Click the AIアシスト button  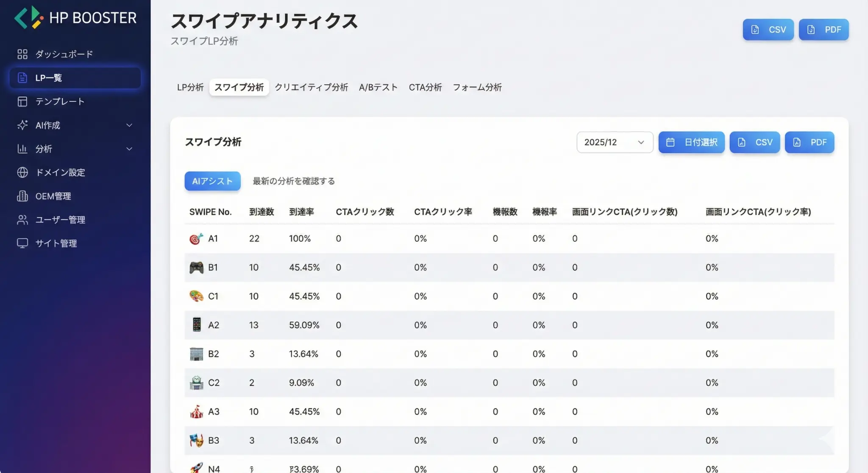coord(212,181)
